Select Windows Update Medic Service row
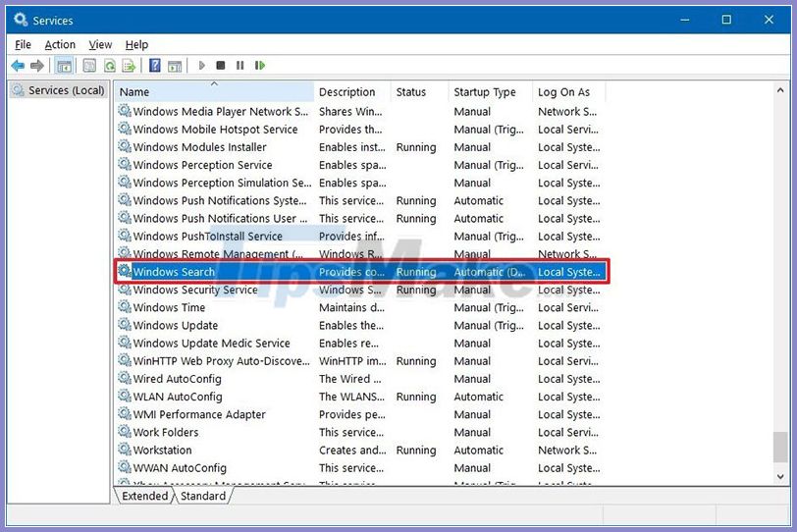797x532 pixels. point(360,343)
